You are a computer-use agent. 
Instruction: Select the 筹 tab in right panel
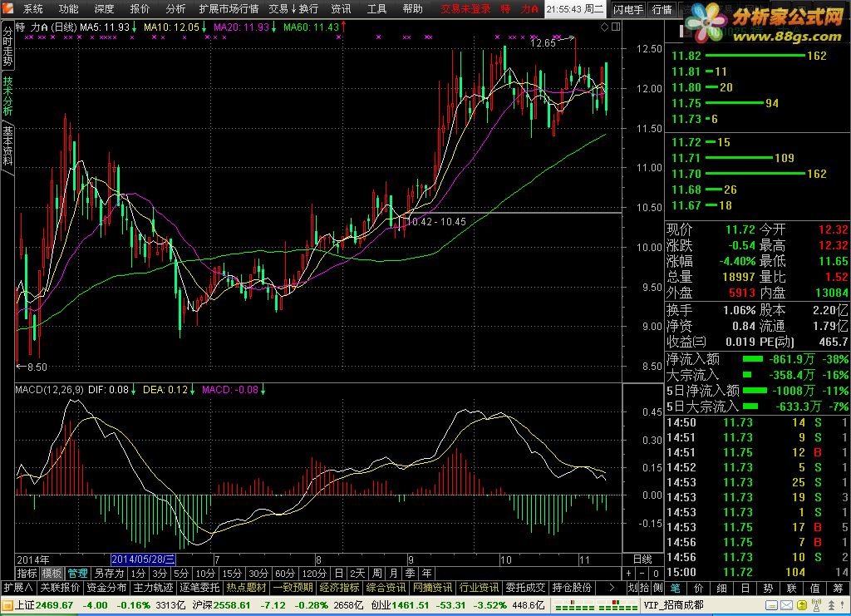pos(839,588)
